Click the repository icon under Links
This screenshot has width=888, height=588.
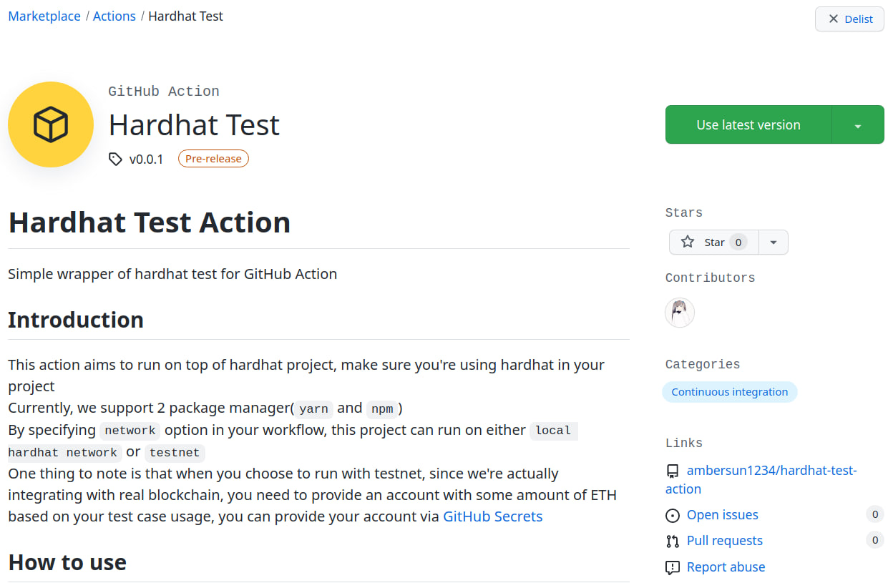coord(673,471)
